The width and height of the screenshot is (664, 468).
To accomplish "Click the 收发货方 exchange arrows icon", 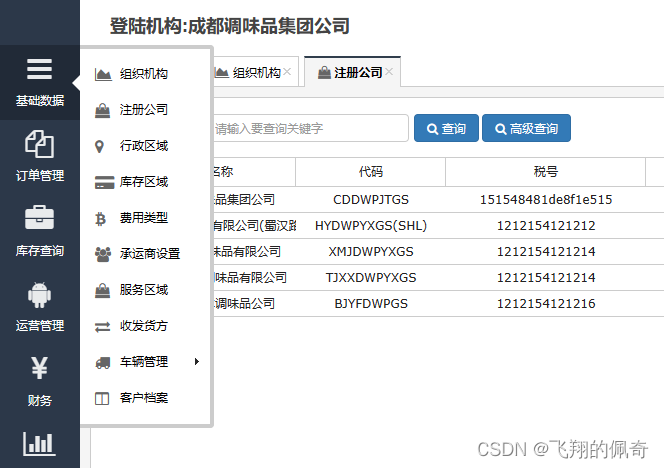I will (x=102, y=327).
